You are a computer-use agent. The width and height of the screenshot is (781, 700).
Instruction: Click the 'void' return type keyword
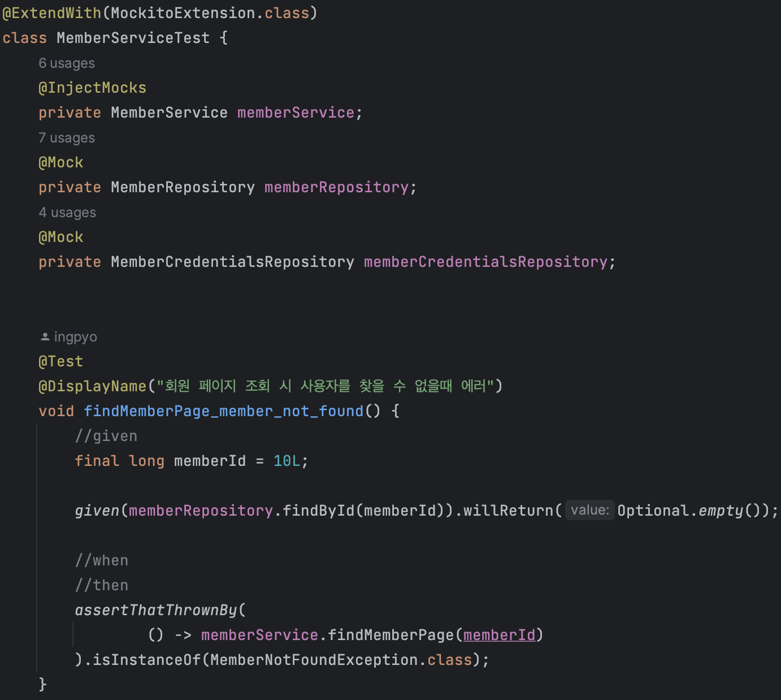56,411
